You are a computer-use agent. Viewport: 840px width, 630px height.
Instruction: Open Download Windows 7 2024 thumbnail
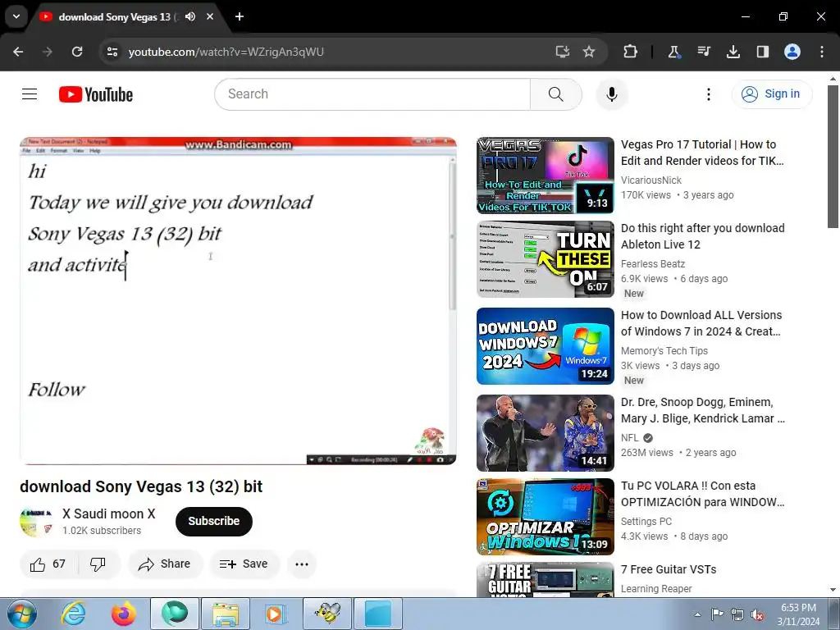pos(546,346)
